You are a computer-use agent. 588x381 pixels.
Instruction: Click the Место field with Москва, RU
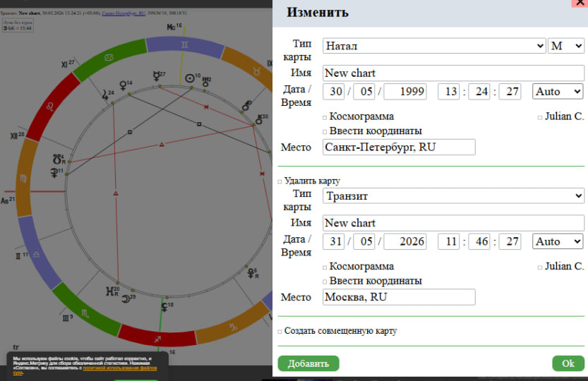coord(399,297)
